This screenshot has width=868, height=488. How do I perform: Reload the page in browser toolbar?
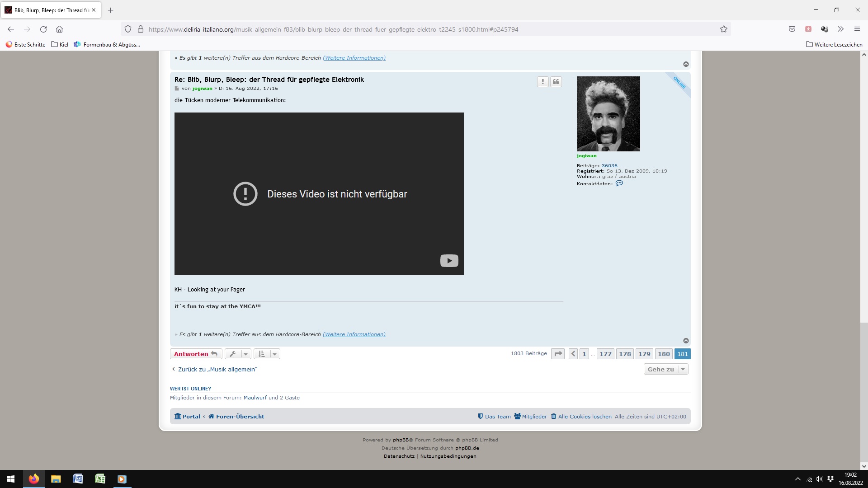[x=43, y=29]
